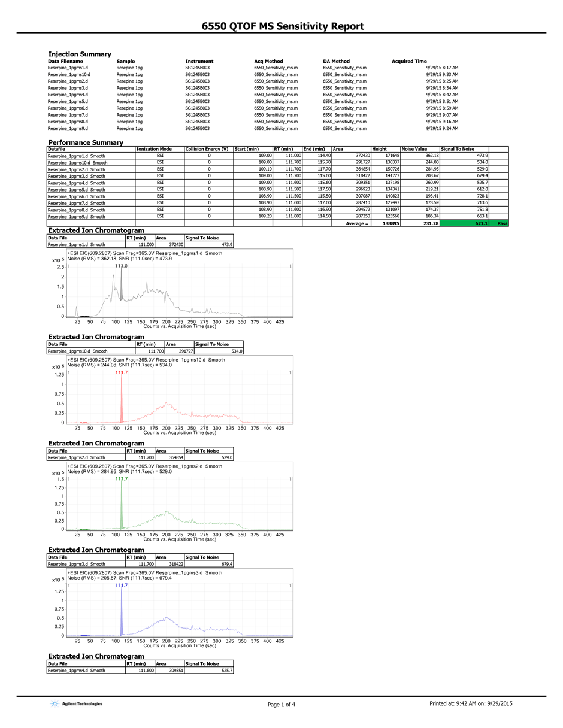This screenshot has width=563, height=728.
Task: Click the Ionization Mode column header
Action: (x=154, y=149)
